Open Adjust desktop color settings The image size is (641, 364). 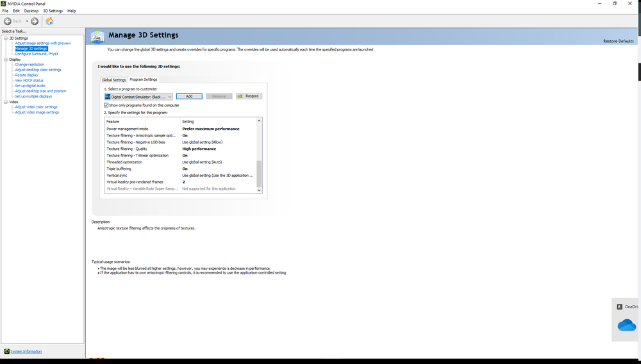pos(38,70)
